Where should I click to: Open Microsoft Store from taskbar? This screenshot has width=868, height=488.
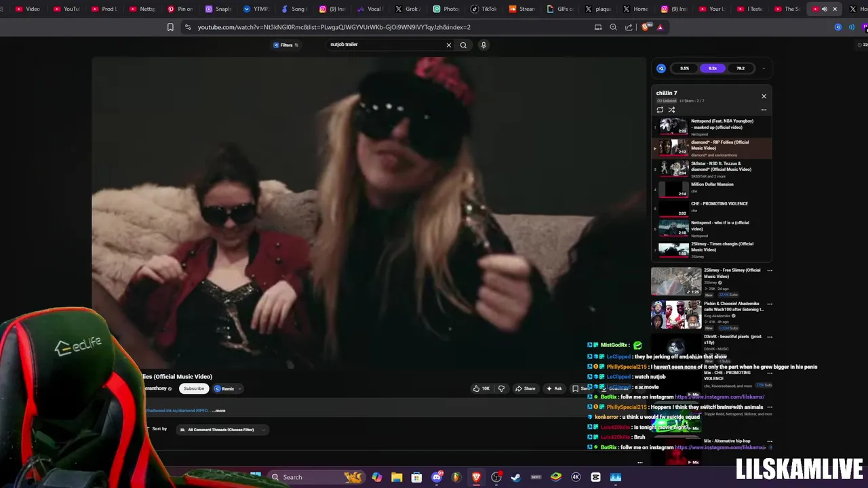pos(416,477)
